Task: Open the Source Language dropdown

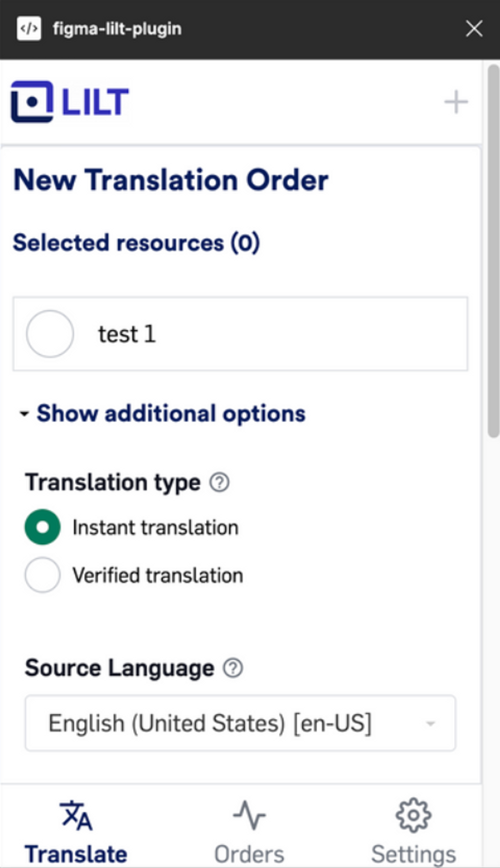Action: click(240, 723)
